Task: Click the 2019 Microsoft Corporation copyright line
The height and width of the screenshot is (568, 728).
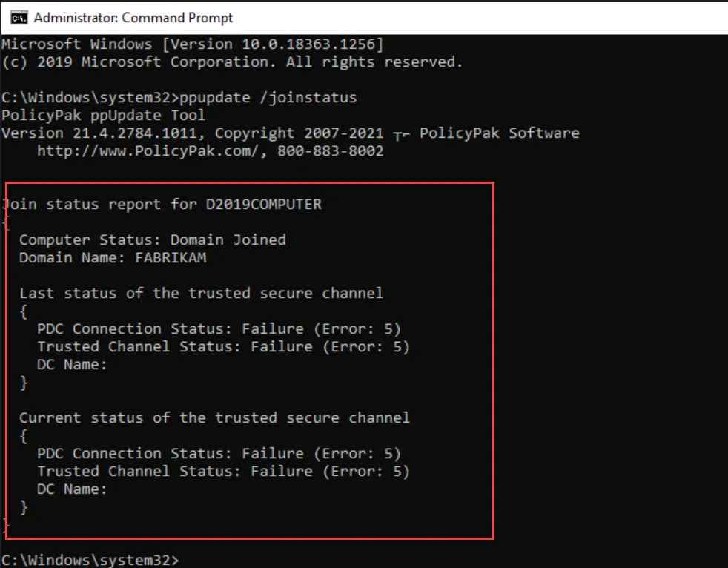Action: coord(232,62)
